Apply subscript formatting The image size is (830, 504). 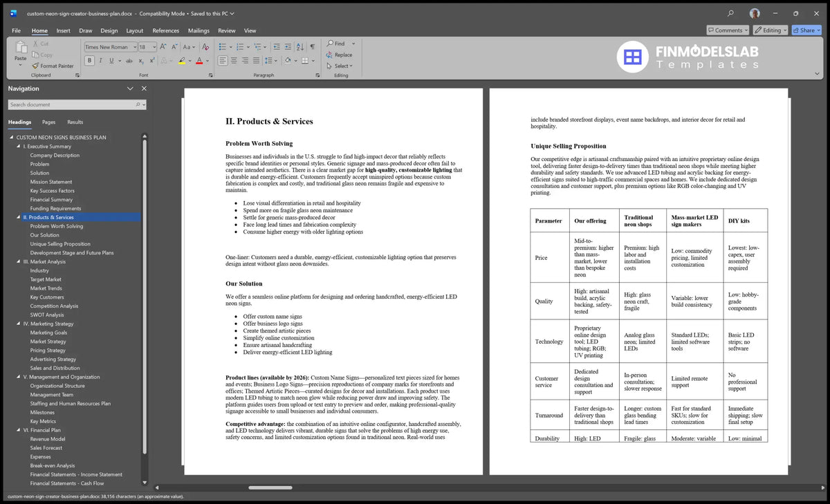pyautogui.click(x=140, y=61)
